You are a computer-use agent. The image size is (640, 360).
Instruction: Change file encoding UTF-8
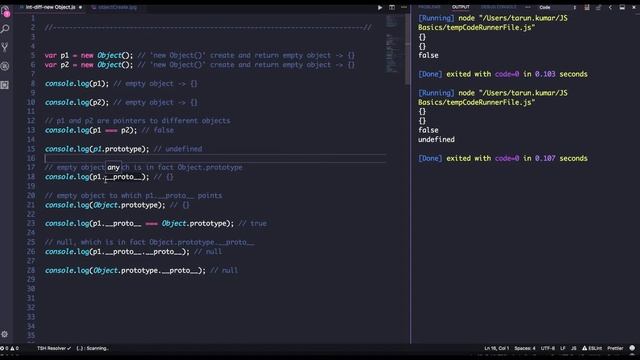[548, 348]
